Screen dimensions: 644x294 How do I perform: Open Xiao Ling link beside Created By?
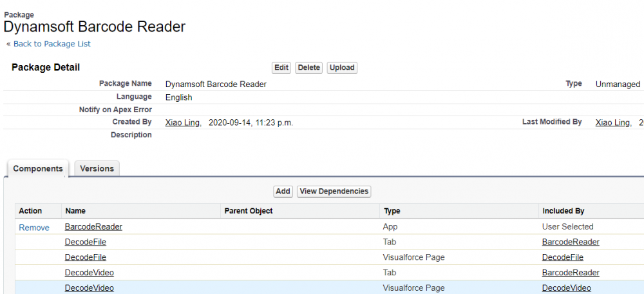tap(183, 122)
